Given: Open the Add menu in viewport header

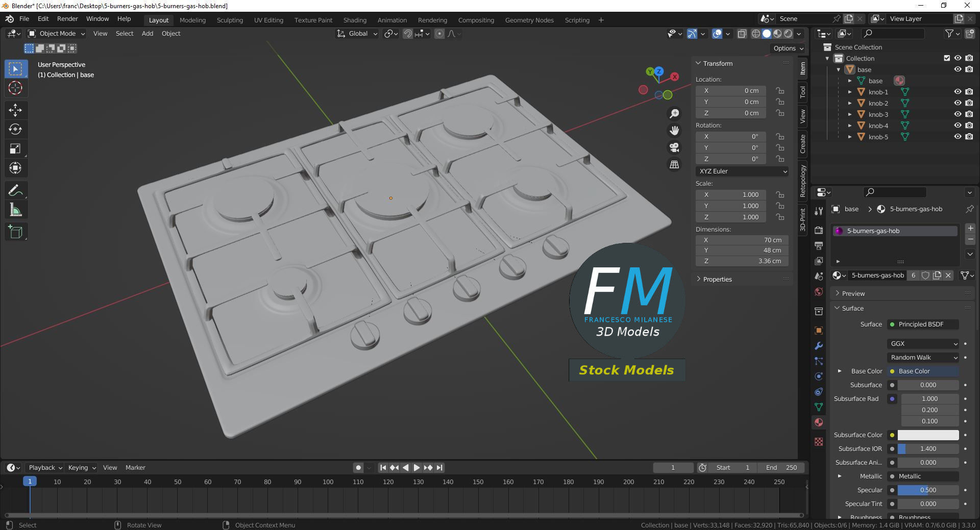Looking at the screenshot, I should pos(147,34).
